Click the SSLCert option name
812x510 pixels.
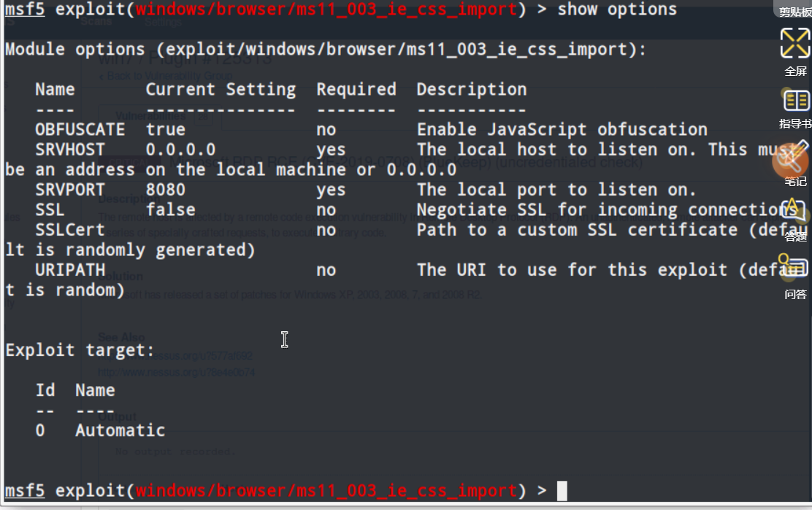tap(70, 230)
